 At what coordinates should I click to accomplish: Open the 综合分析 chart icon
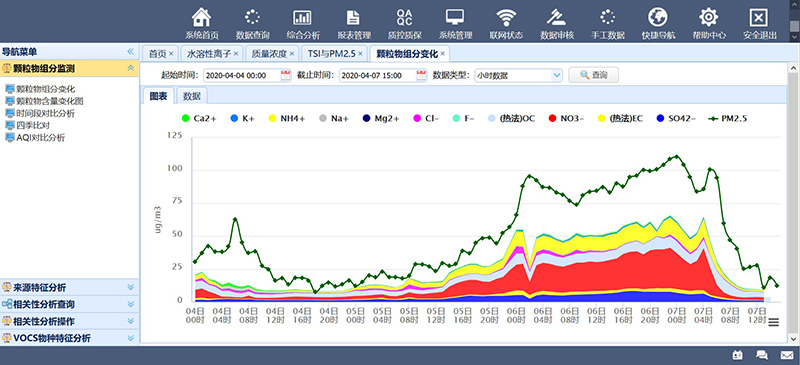point(302,17)
